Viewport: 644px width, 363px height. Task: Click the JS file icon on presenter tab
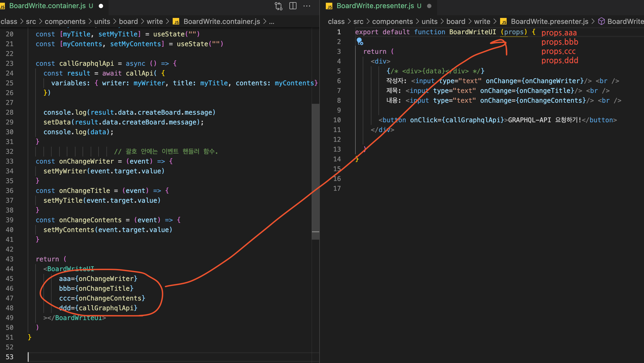pyautogui.click(x=329, y=6)
